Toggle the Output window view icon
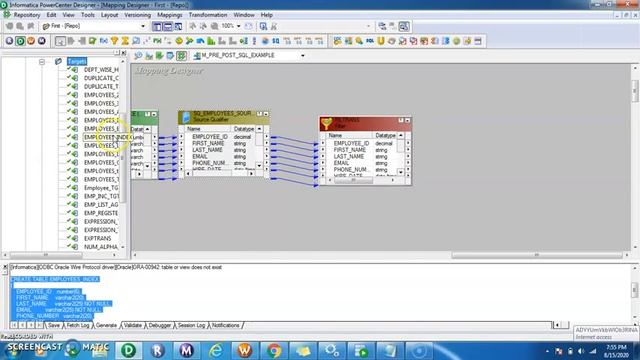This screenshot has width=640, height=360. (167, 27)
